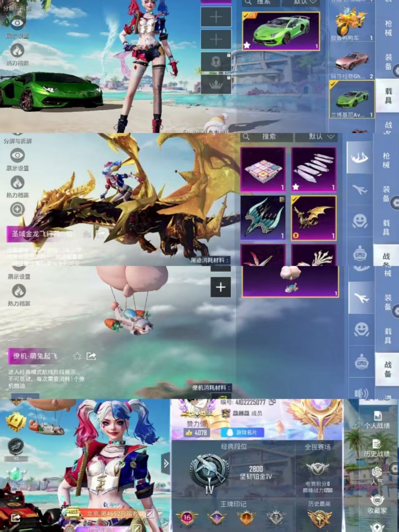Open 人气 in the profile sidebar
The width and height of the screenshot is (399, 532).
coord(377,477)
